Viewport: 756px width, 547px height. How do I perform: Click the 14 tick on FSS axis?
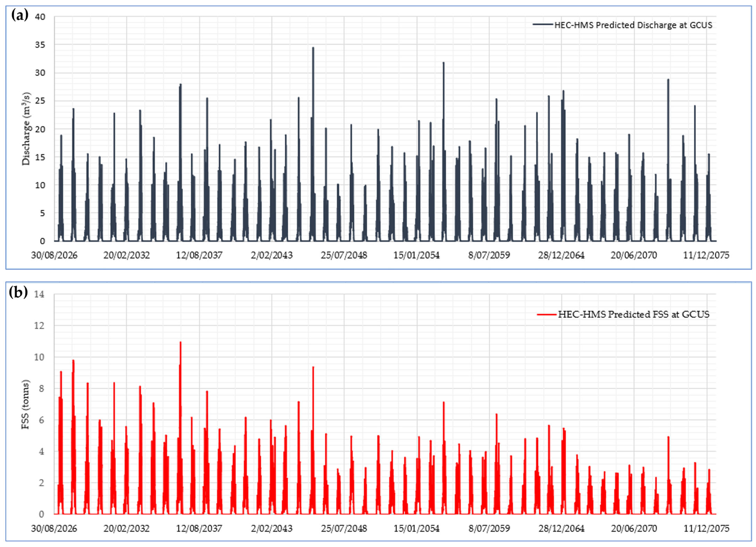pyautogui.click(x=39, y=294)
